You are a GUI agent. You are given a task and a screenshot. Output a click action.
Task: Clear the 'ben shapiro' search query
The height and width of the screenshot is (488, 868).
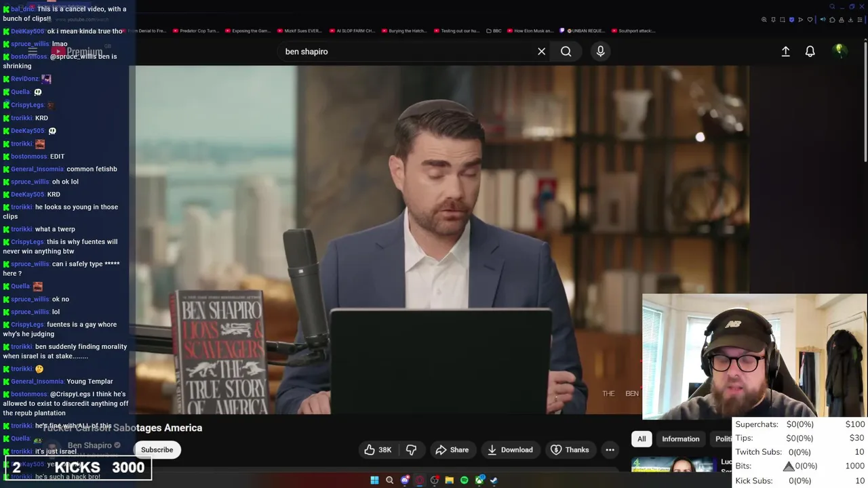[x=541, y=52]
